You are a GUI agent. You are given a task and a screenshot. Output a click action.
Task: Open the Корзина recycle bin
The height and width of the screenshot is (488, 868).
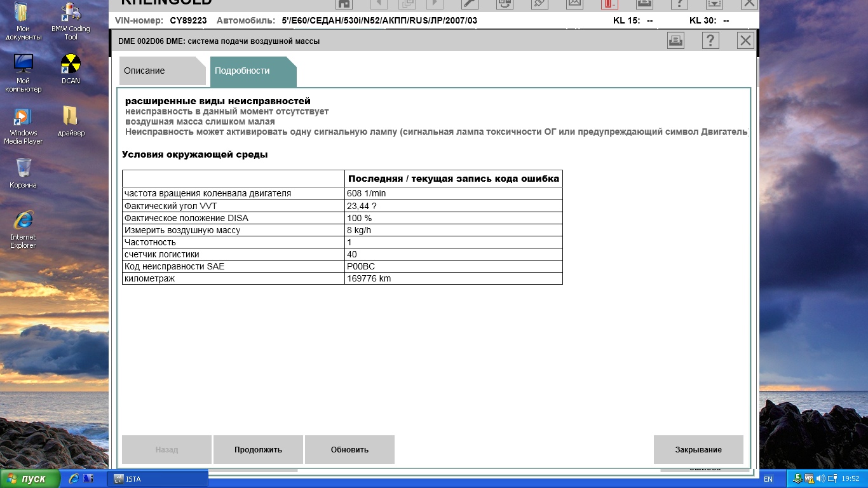pos(23,173)
